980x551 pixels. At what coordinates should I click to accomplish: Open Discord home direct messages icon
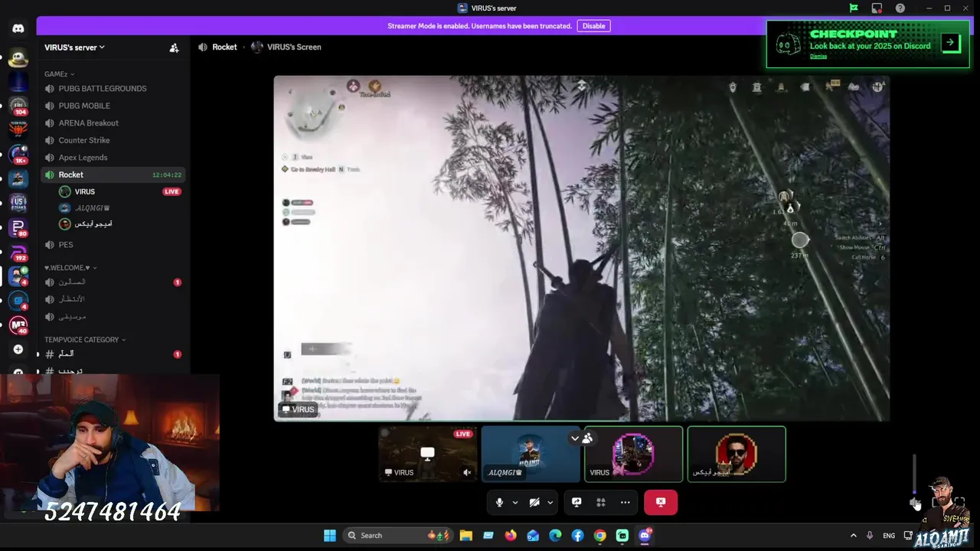click(x=18, y=28)
